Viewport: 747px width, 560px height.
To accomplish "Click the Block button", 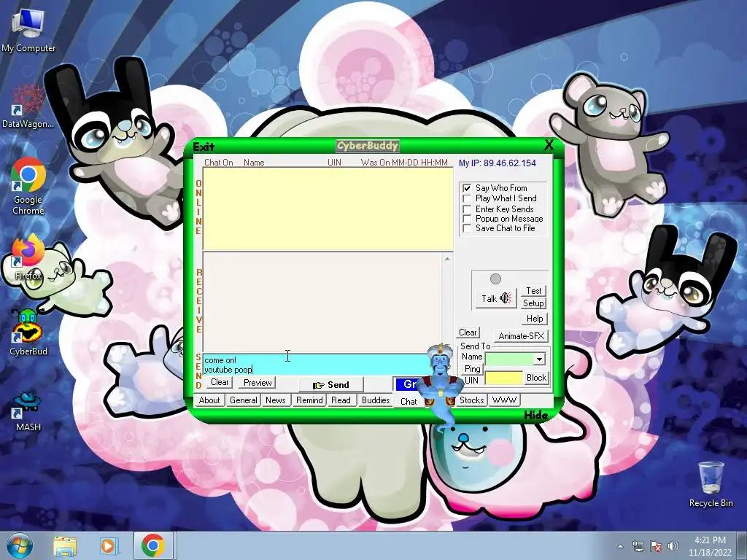I will (x=536, y=378).
